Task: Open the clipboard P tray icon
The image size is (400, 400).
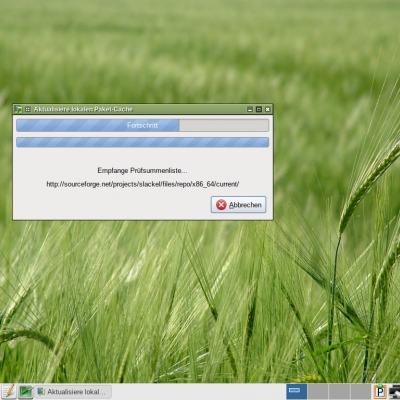Action: (380, 391)
